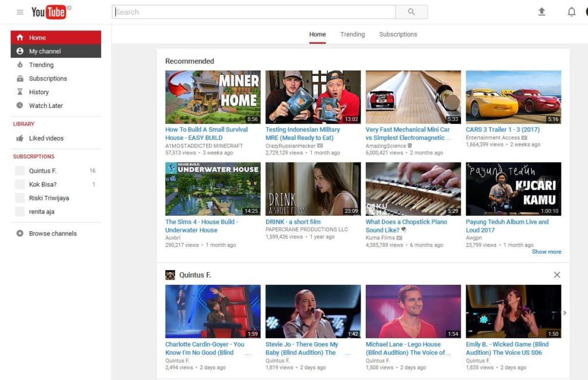Image resolution: width=588 pixels, height=380 pixels.
Task: Click title What Does a Chopstick Piano Sound Like?
Action: coord(407,226)
